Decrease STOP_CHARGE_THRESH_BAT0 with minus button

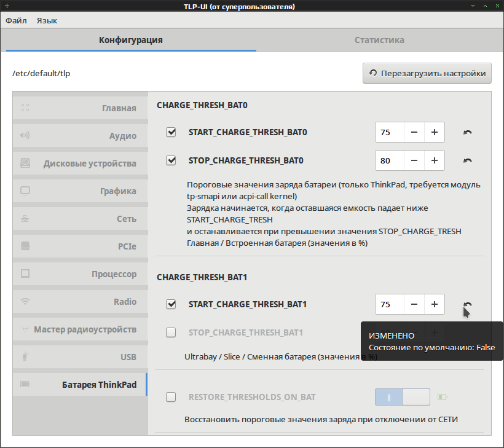(414, 160)
